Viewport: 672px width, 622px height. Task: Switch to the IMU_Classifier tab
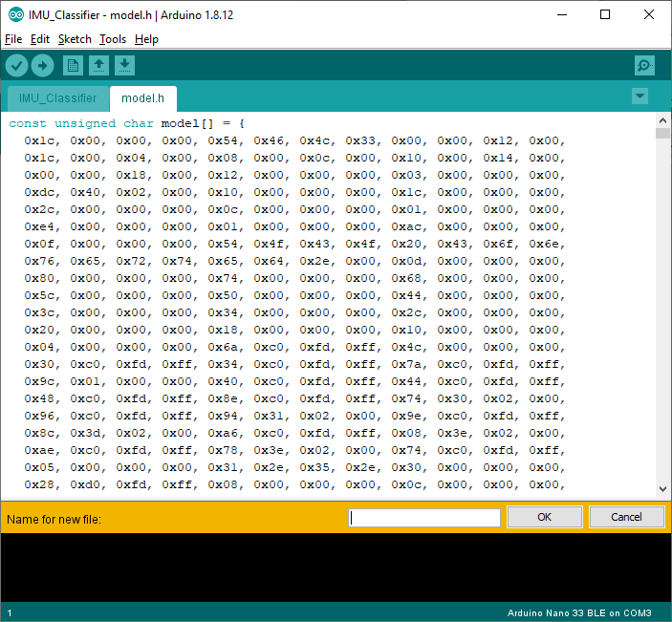(x=58, y=98)
